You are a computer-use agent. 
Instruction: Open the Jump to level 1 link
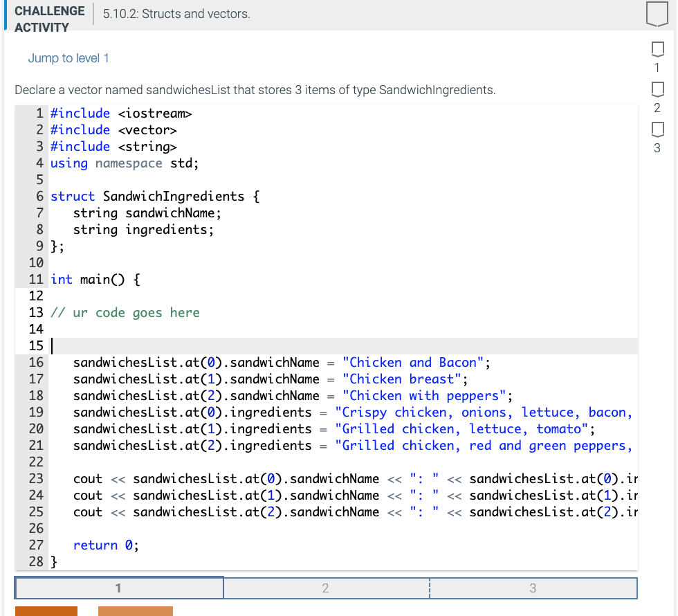tap(68, 58)
